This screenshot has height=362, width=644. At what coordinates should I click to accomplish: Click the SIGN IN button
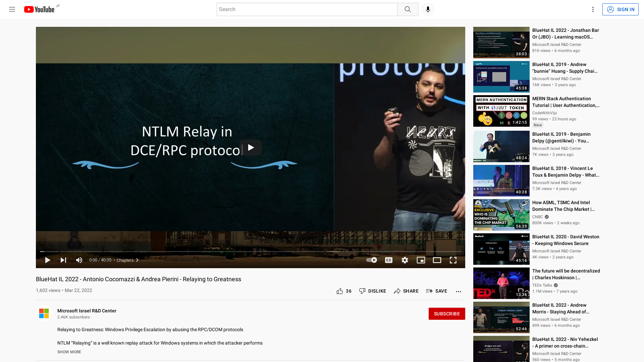[x=620, y=9]
